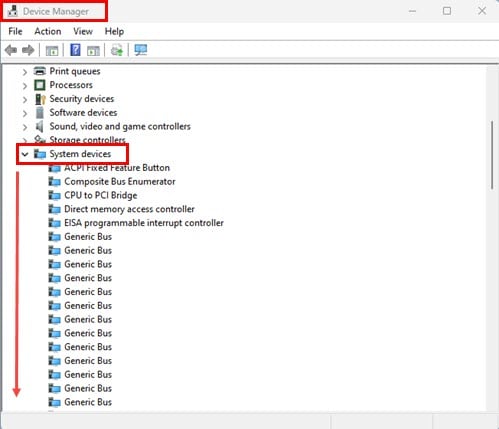The image size is (499, 429).
Task: Collapse the System devices category
Action: [25, 154]
